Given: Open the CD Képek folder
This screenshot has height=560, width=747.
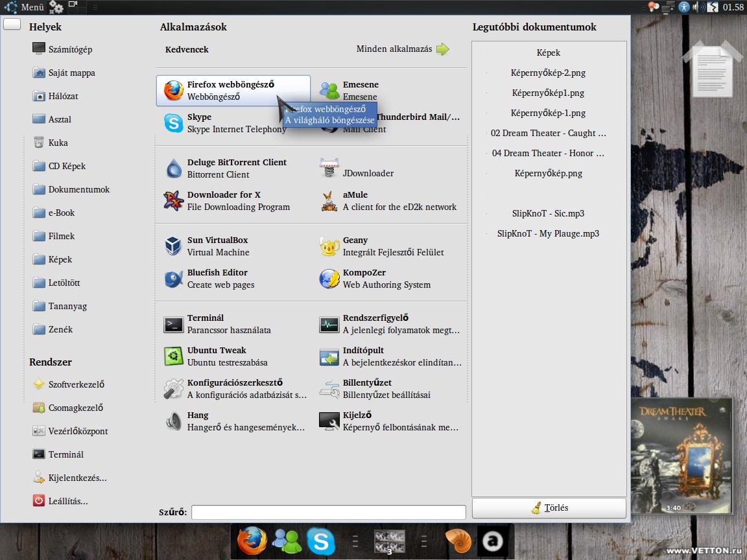Looking at the screenshot, I should (x=60, y=166).
